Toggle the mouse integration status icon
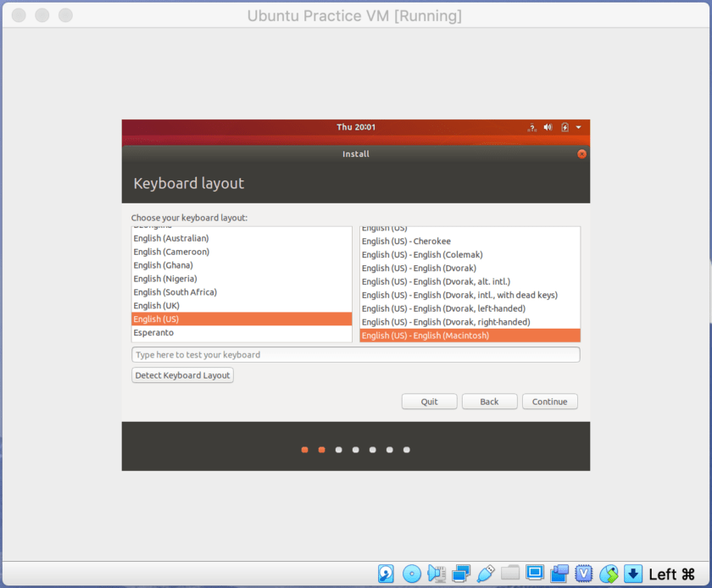712x588 pixels. coord(609,574)
